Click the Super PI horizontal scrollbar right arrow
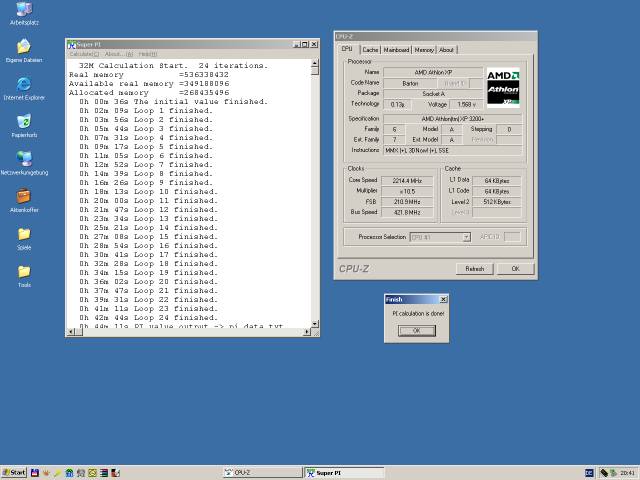Viewport: 640px width, 480px height. coord(307,332)
